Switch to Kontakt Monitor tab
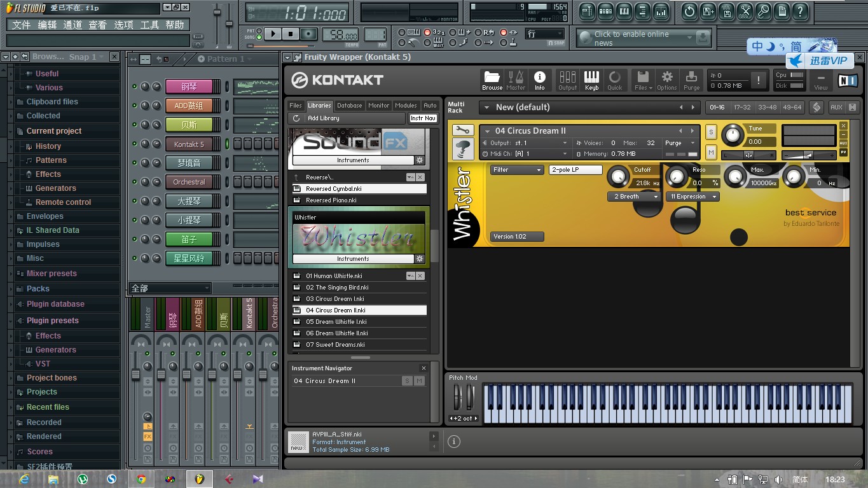The image size is (868, 488). pyautogui.click(x=378, y=106)
